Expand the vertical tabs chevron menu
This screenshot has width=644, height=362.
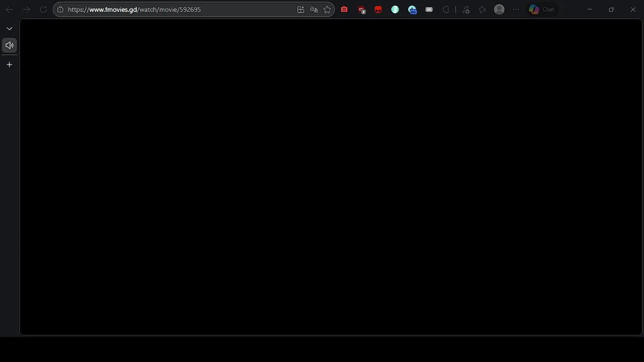point(9,29)
